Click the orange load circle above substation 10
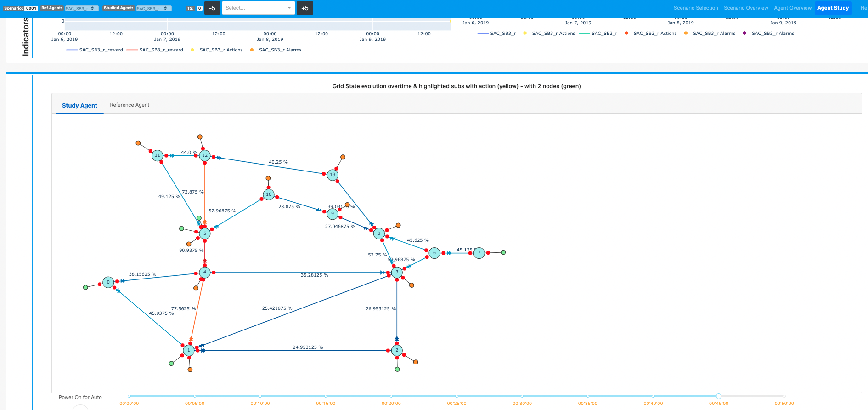 268,178
